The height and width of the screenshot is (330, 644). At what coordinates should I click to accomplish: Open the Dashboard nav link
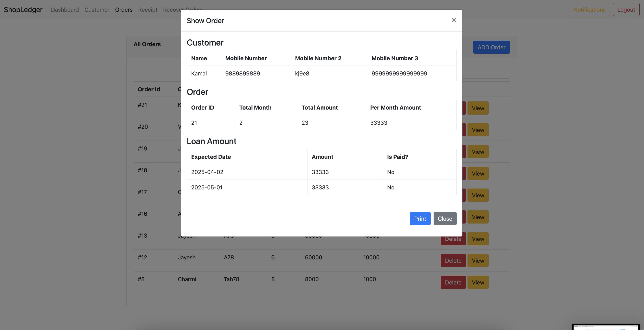tap(65, 9)
